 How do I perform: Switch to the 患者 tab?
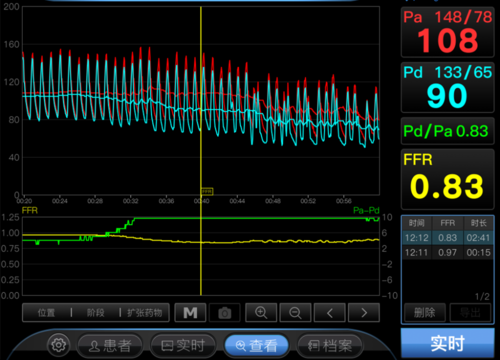point(110,346)
